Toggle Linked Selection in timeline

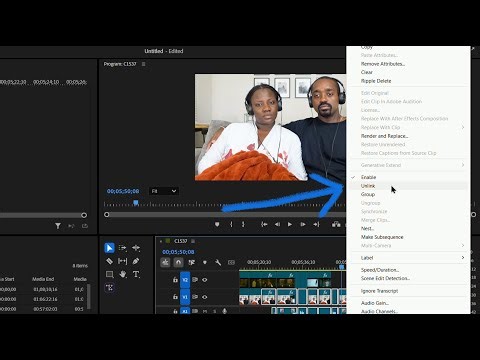192,263
